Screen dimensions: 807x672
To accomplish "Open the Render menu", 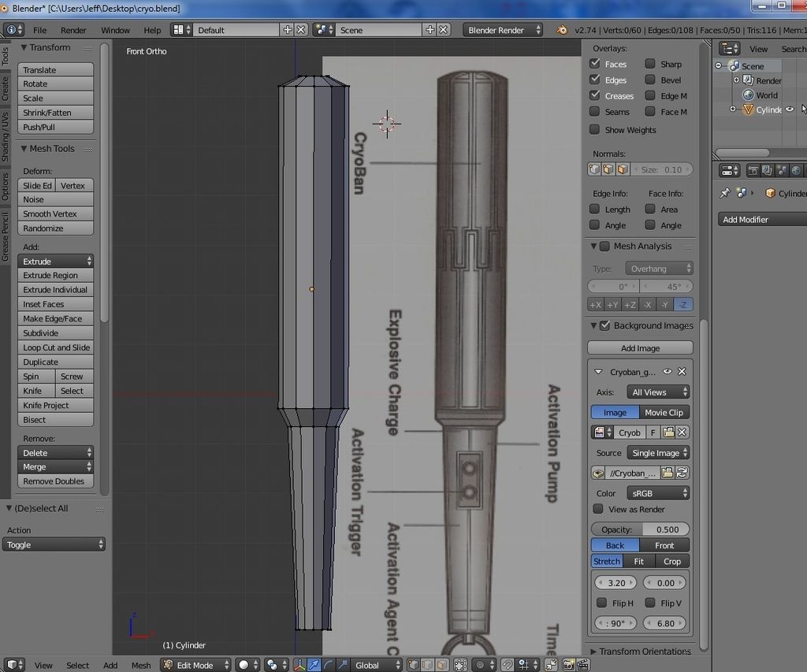I will pyautogui.click(x=73, y=30).
